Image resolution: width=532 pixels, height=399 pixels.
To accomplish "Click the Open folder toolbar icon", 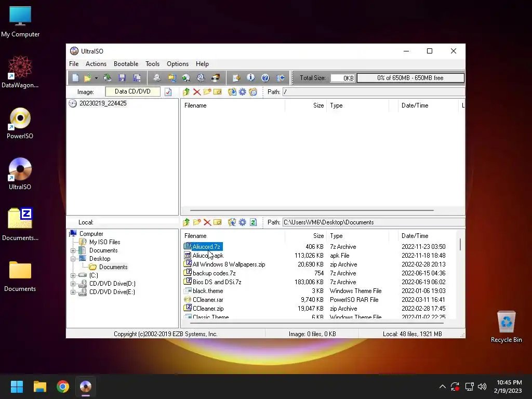I will pyautogui.click(x=87, y=78).
